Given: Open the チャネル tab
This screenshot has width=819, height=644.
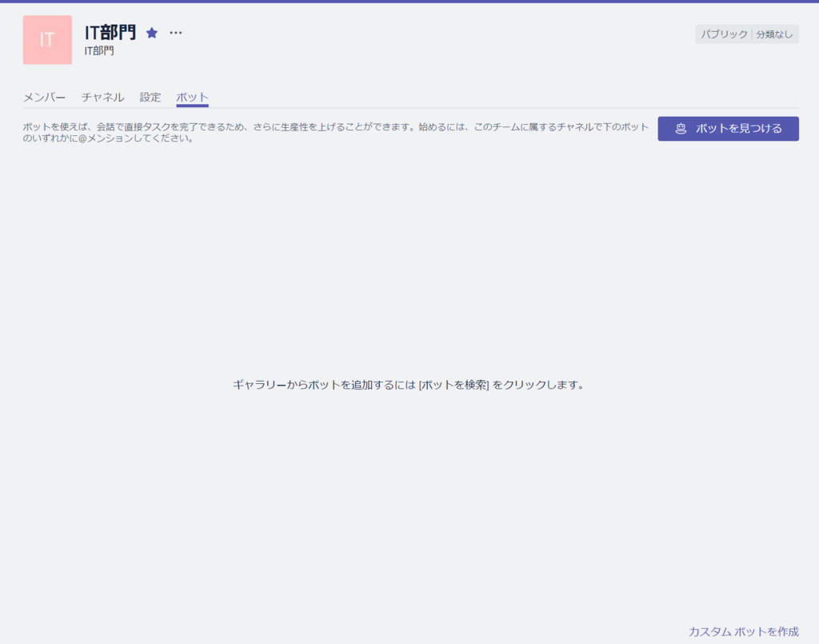Looking at the screenshot, I should pyautogui.click(x=102, y=96).
